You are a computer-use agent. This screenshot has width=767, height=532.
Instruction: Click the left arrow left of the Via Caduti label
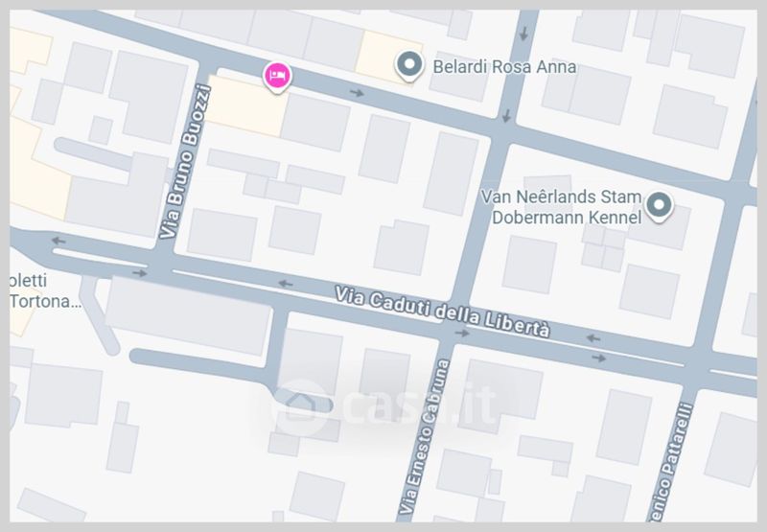286,284
